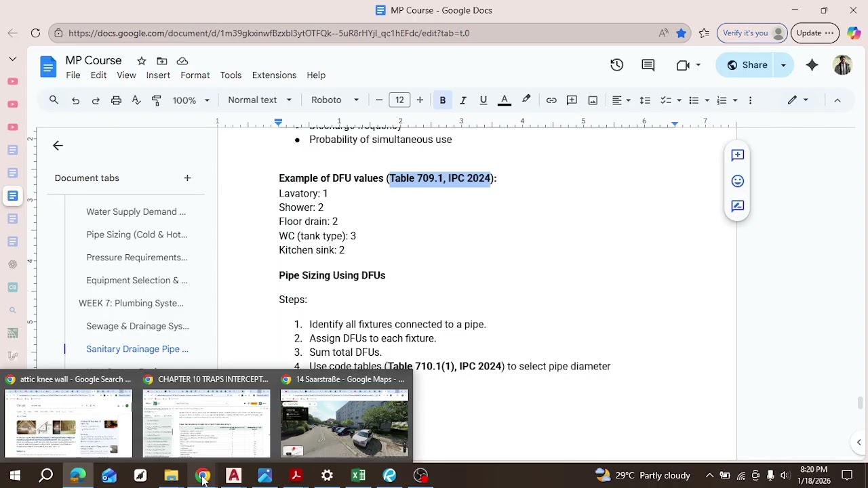This screenshot has width=868, height=488.
Task: Open Excel from the taskbar
Action: [358, 476]
